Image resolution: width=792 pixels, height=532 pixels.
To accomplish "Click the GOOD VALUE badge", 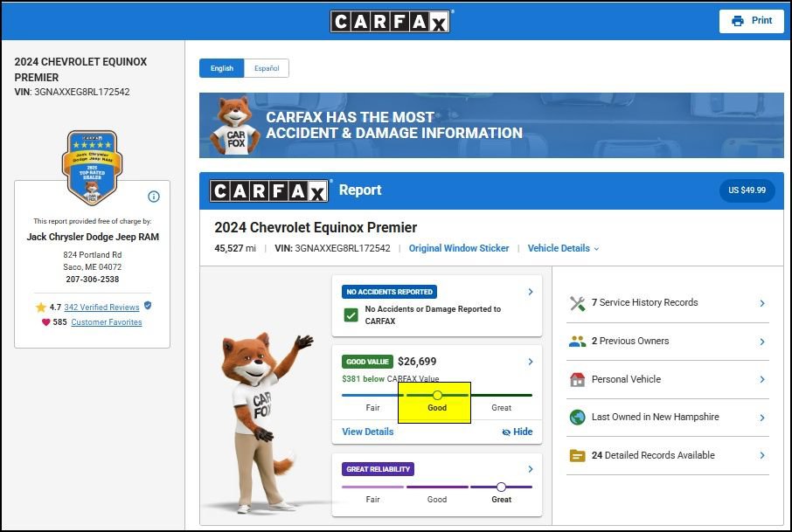I will [x=367, y=362].
